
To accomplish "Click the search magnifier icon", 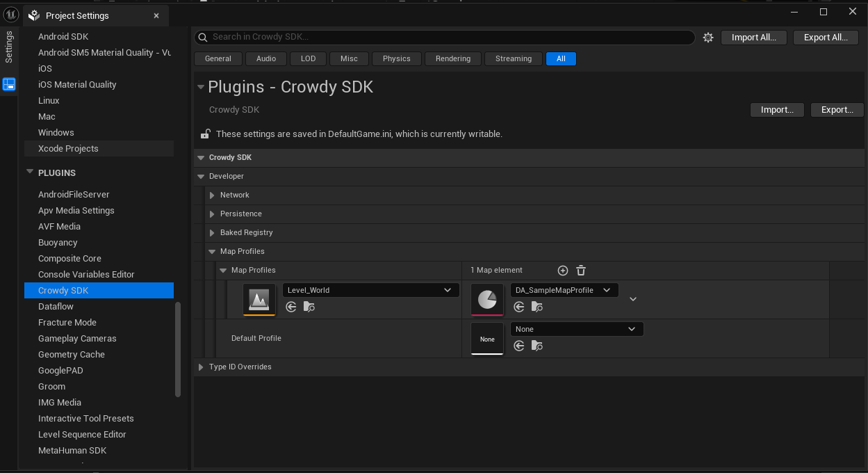I will point(203,38).
